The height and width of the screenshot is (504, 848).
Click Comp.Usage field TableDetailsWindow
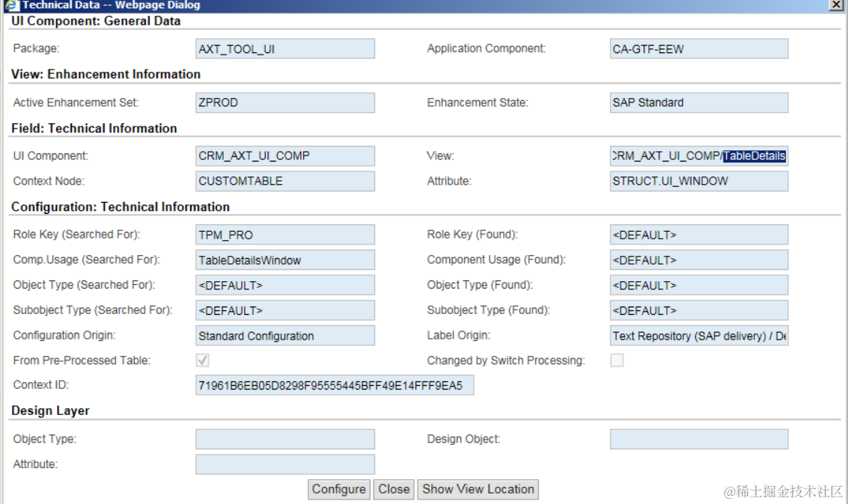pos(285,259)
